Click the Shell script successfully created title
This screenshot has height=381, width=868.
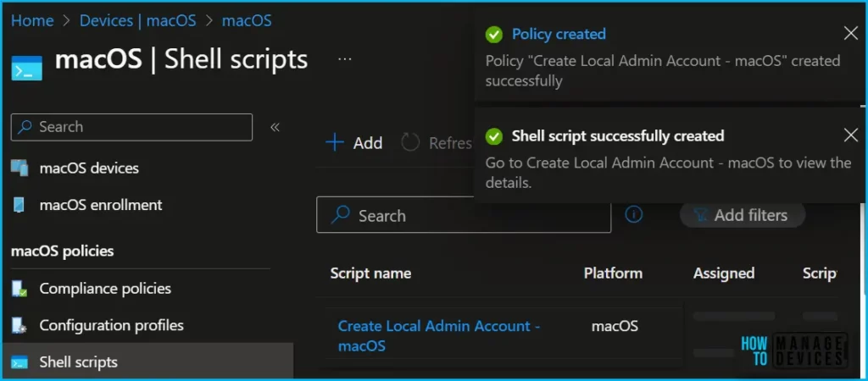click(x=618, y=136)
